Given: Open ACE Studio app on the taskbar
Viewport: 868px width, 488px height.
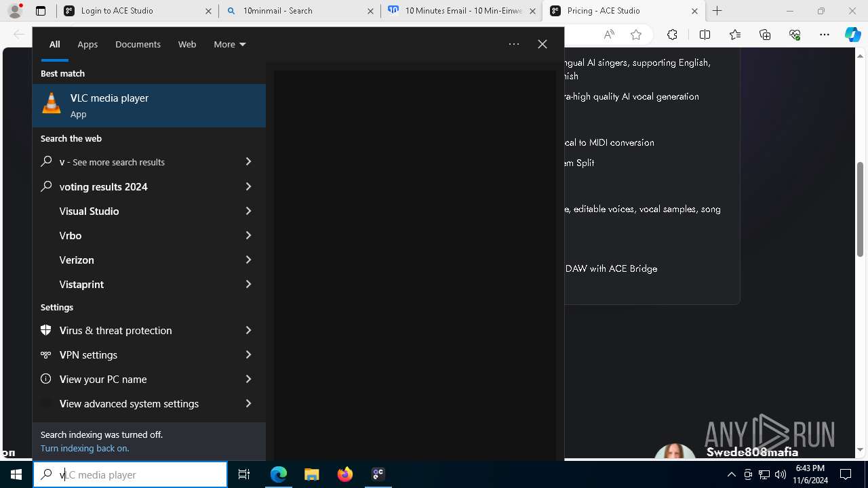Looking at the screenshot, I should pyautogui.click(x=378, y=474).
